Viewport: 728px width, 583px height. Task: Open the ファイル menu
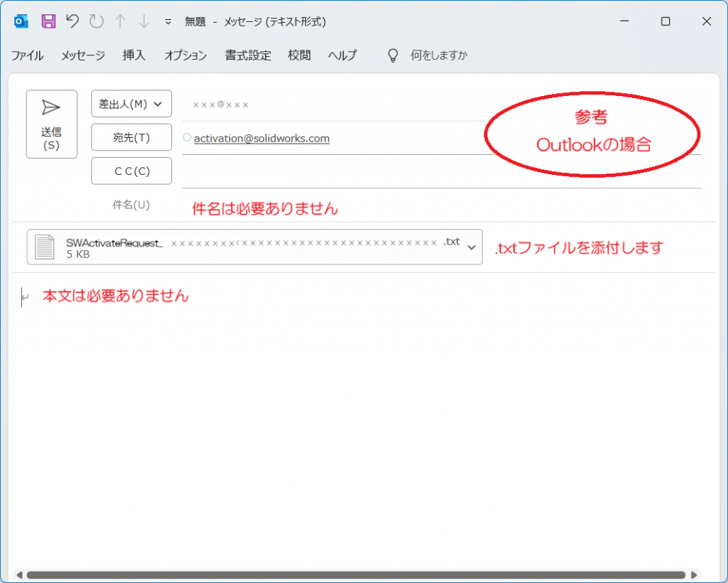28,55
